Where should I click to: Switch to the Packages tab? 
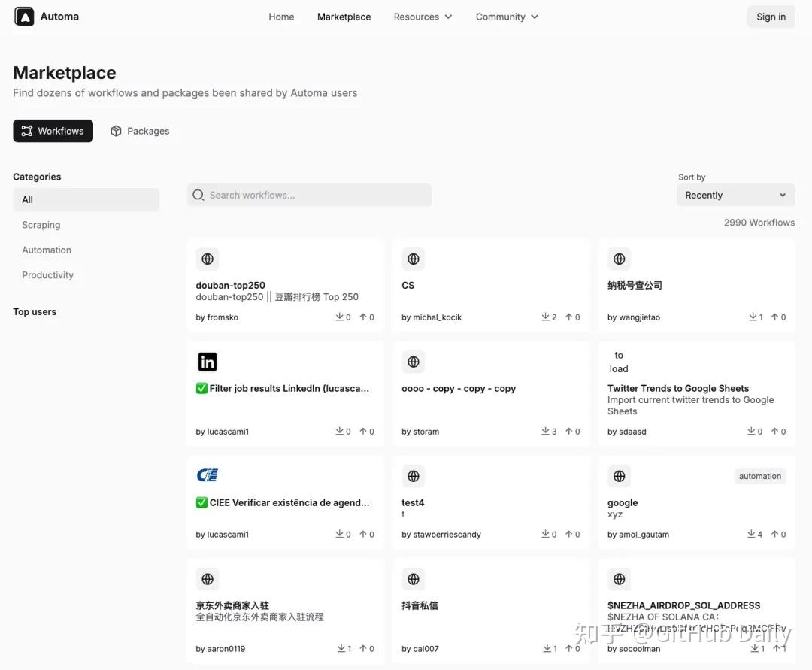tap(140, 131)
